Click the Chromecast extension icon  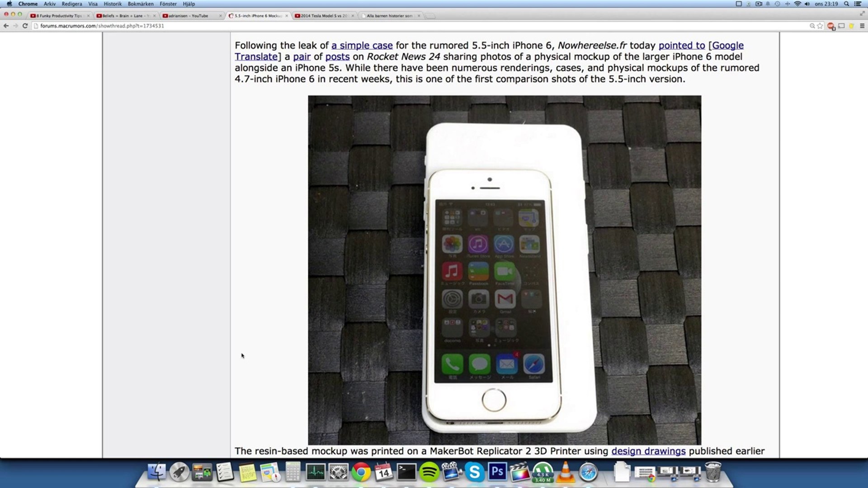[841, 26]
